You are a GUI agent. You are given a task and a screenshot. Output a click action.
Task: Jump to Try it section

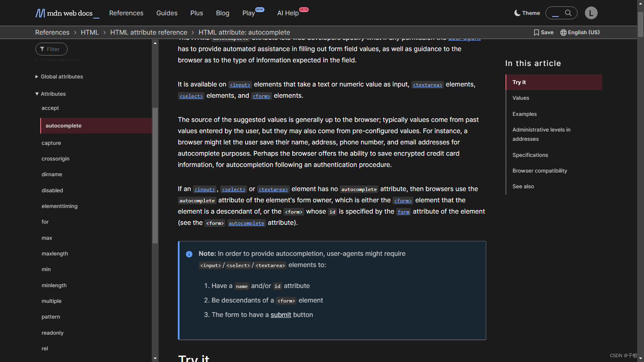(554, 82)
